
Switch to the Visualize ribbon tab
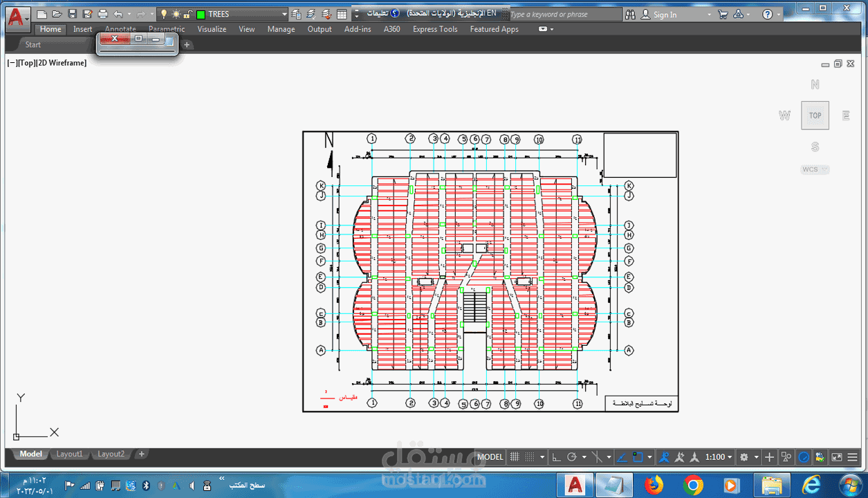pos(212,29)
